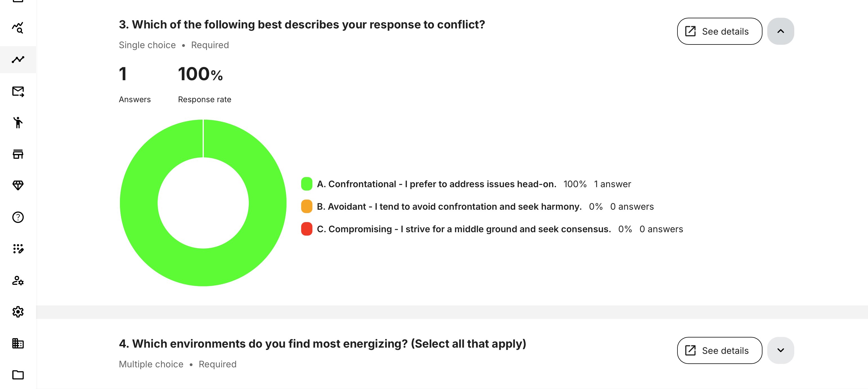Click the company building icon

coord(18,343)
